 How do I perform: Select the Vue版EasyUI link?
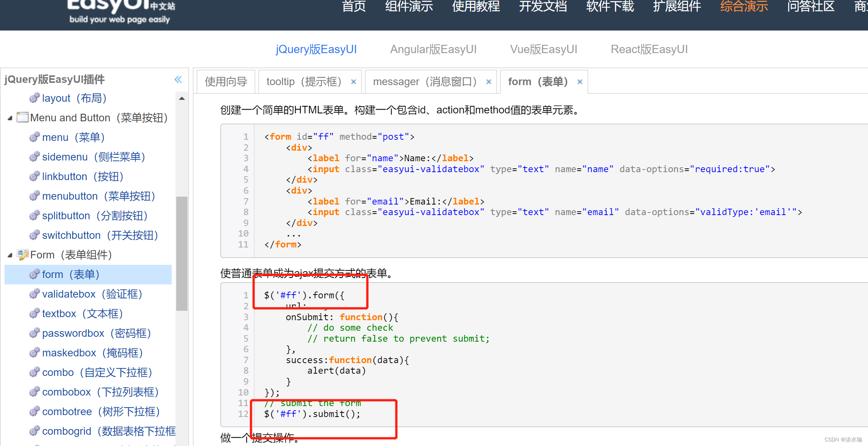[543, 49]
